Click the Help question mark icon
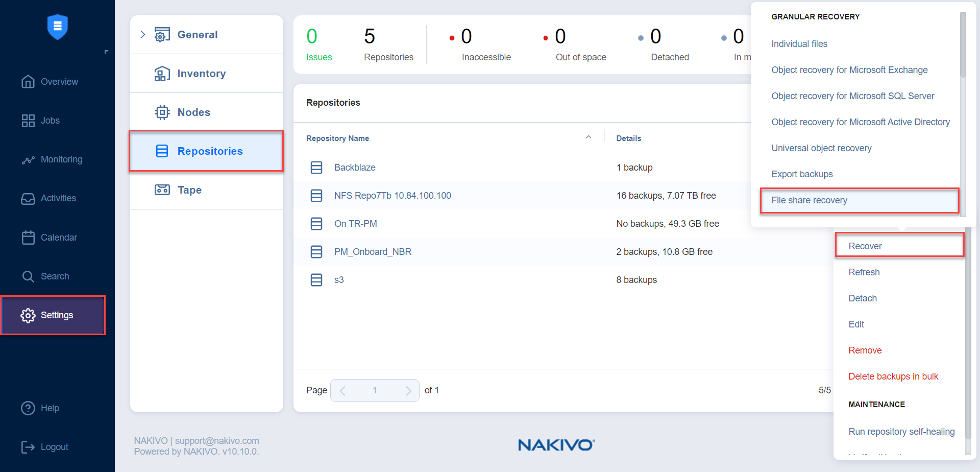 tap(28, 408)
